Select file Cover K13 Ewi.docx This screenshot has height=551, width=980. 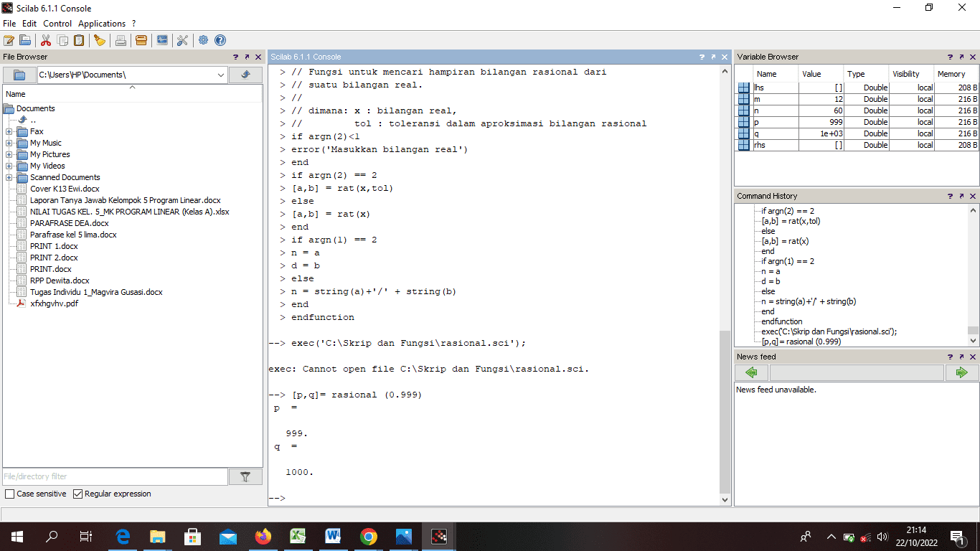tap(65, 189)
